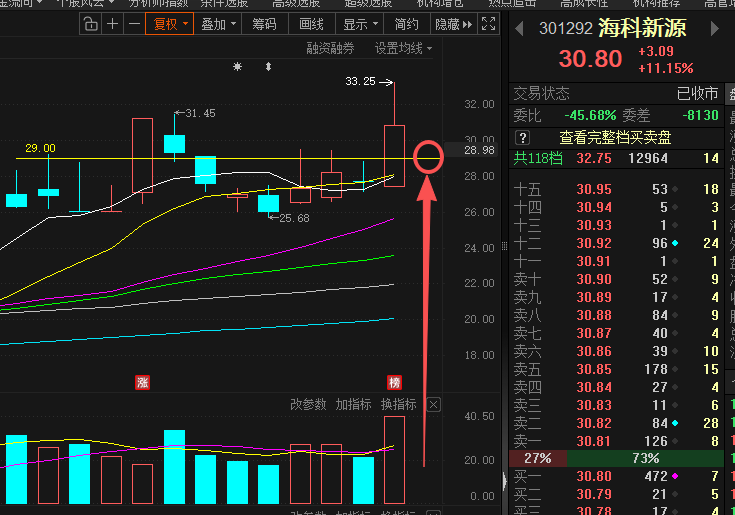This screenshot has height=515, width=735.
Task: Show the 筹码 chip distribution
Action: click(x=264, y=24)
